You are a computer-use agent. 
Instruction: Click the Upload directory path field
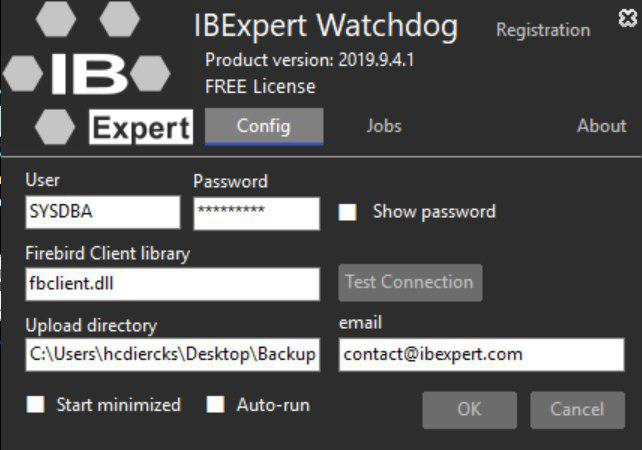(x=172, y=355)
